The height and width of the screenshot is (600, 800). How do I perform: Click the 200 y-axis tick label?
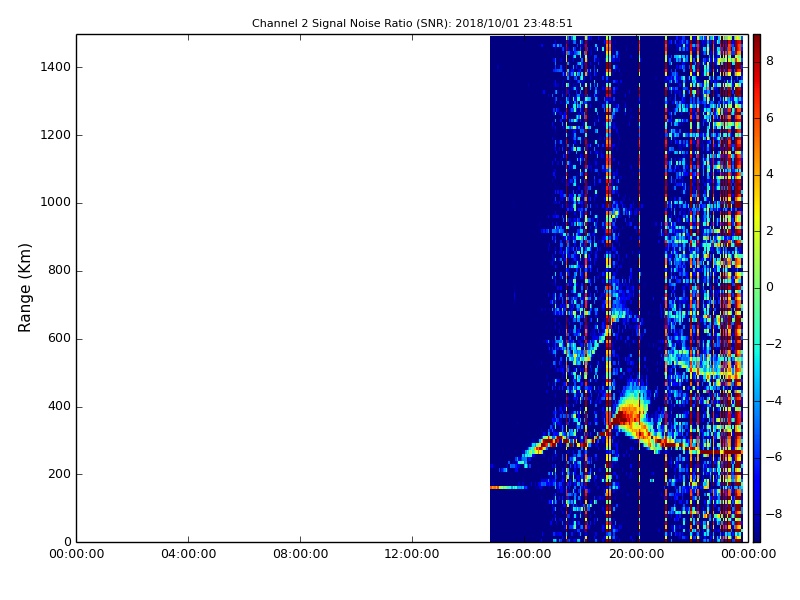[59, 474]
